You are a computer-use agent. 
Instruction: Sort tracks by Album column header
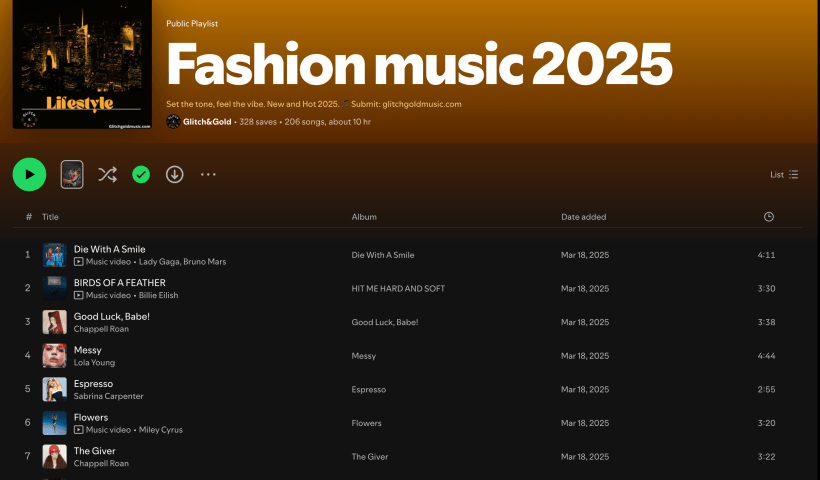click(364, 217)
